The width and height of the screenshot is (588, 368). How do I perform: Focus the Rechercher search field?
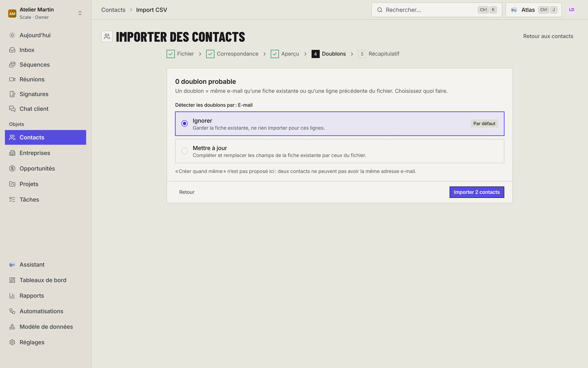(x=437, y=10)
